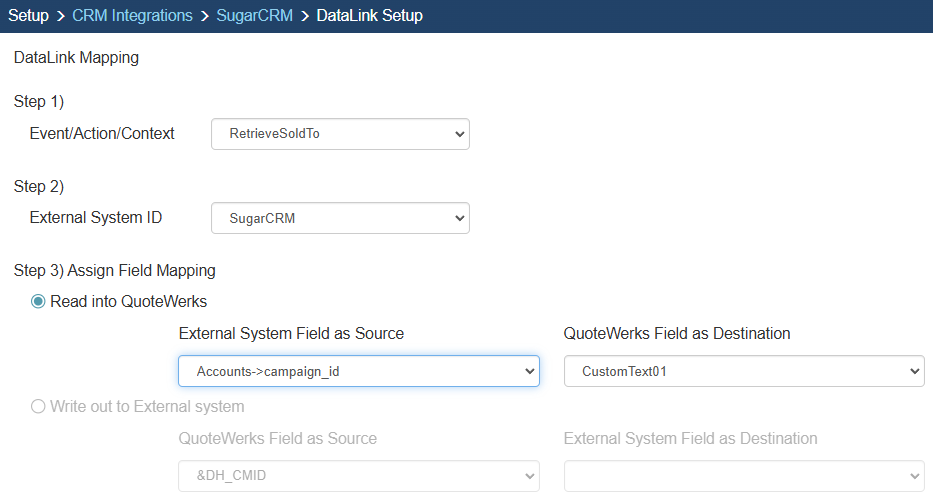Expand the CustomText01 destination dropdown
This screenshot has height=503, width=933.
(743, 372)
